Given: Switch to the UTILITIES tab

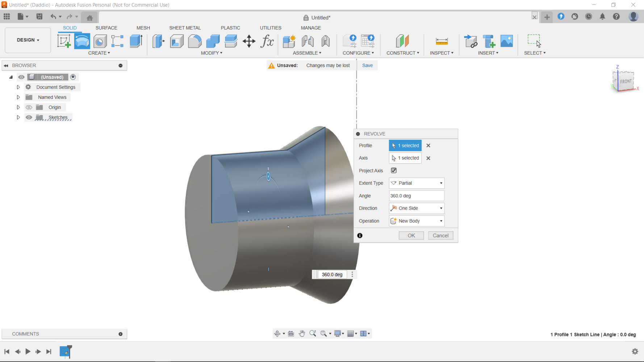Looking at the screenshot, I should (271, 28).
